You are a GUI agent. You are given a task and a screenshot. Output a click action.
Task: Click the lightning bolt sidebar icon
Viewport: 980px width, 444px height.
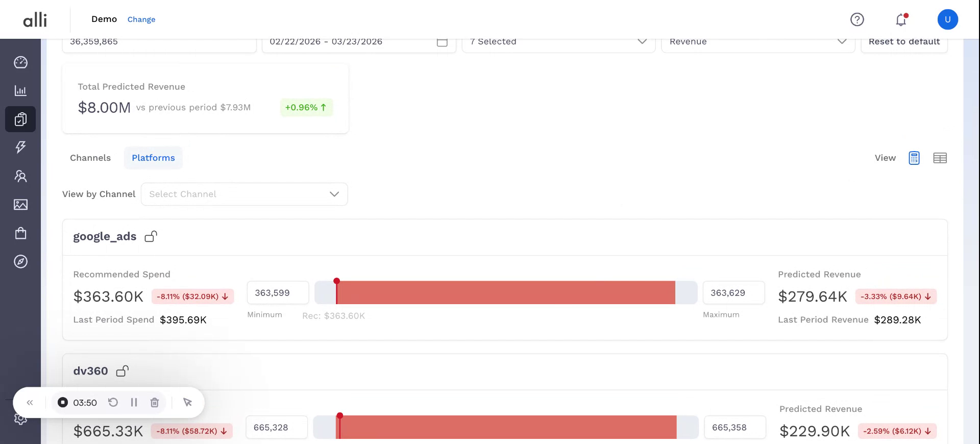pyautogui.click(x=20, y=147)
